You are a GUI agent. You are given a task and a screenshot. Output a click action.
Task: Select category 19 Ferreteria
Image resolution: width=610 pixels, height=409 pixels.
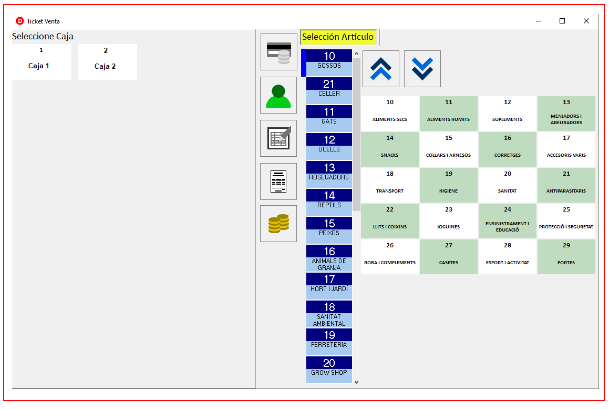329,340
